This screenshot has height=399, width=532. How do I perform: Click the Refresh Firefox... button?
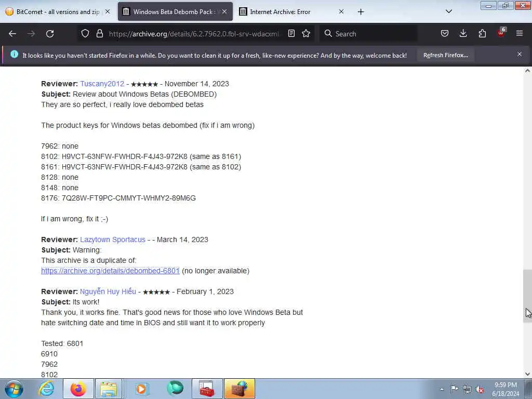[445, 55]
